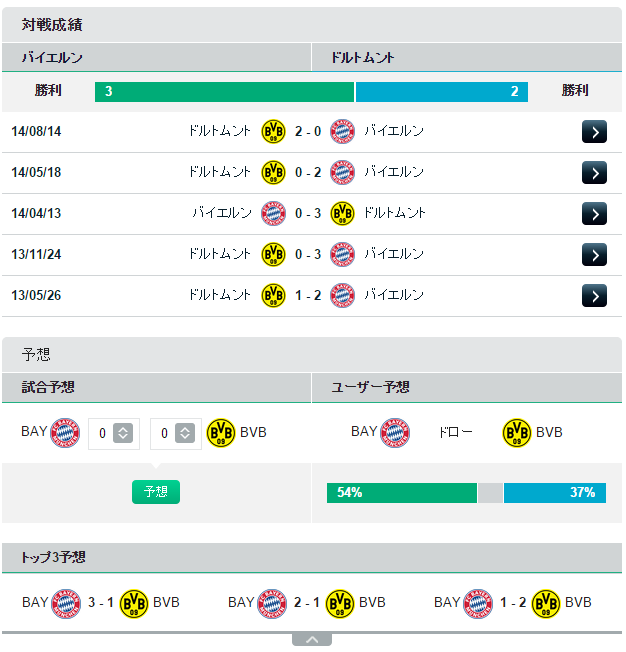This screenshot has height=652, width=626.
Task: Select top prediction BAY 3 - 1 BVB
Action: [101, 604]
